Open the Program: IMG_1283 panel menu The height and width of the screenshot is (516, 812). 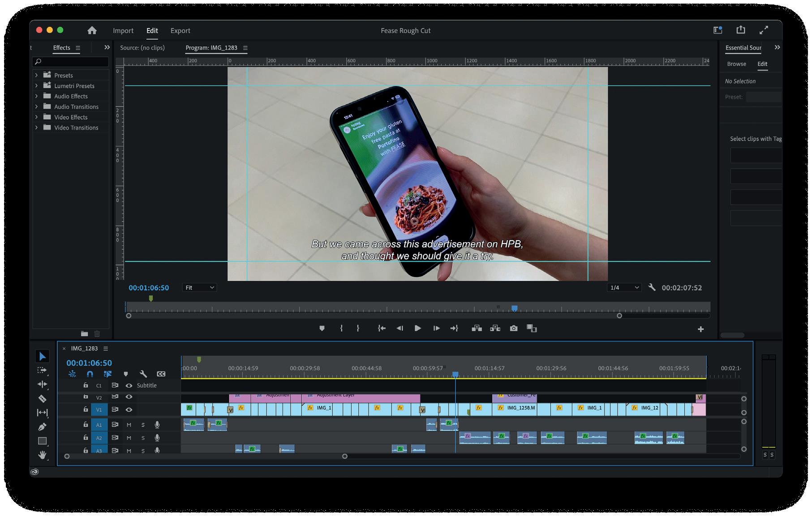pyautogui.click(x=245, y=48)
